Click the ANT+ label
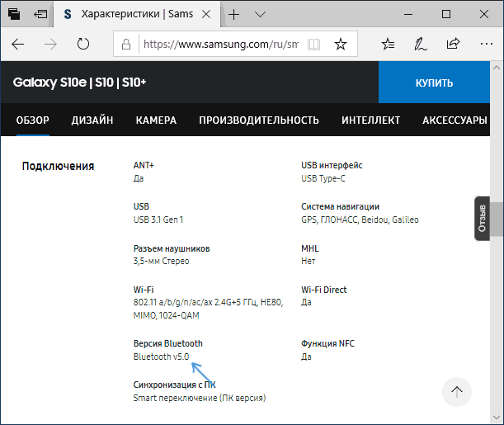 point(144,165)
